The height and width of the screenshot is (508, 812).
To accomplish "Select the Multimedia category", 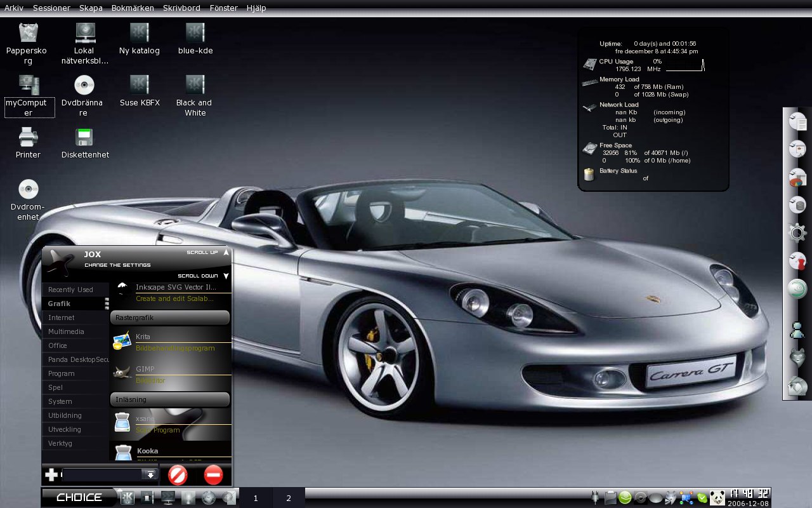I will point(75,331).
